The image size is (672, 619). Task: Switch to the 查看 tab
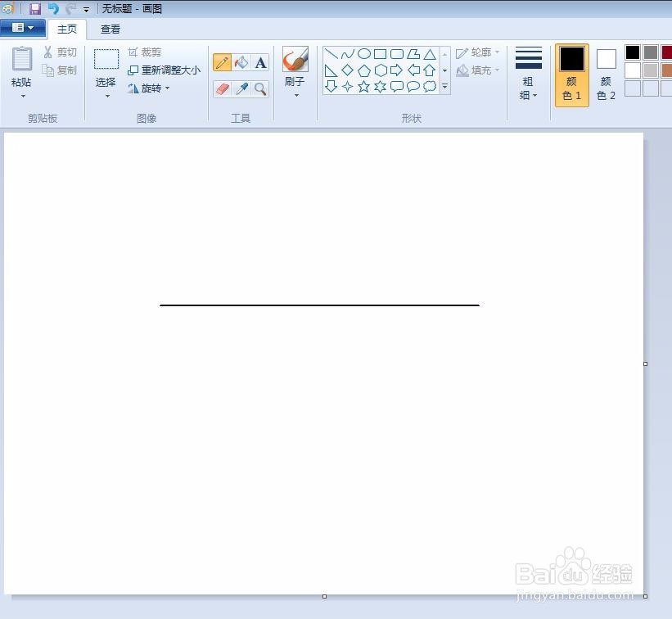tap(110, 29)
